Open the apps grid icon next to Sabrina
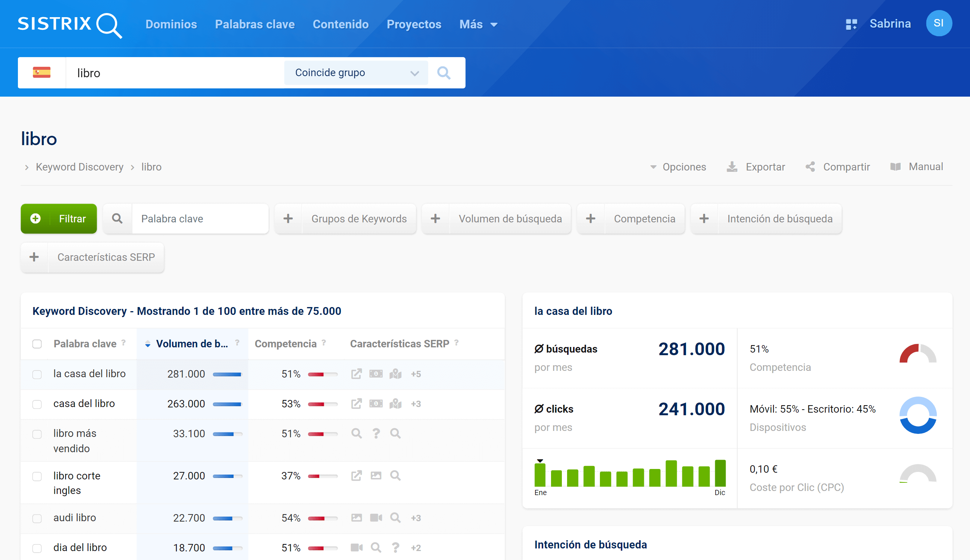 (x=851, y=24)
